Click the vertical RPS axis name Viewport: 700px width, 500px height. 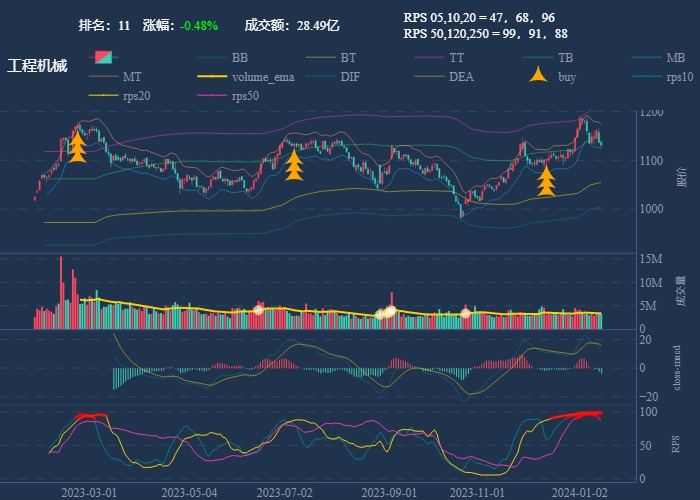(676, 445)
